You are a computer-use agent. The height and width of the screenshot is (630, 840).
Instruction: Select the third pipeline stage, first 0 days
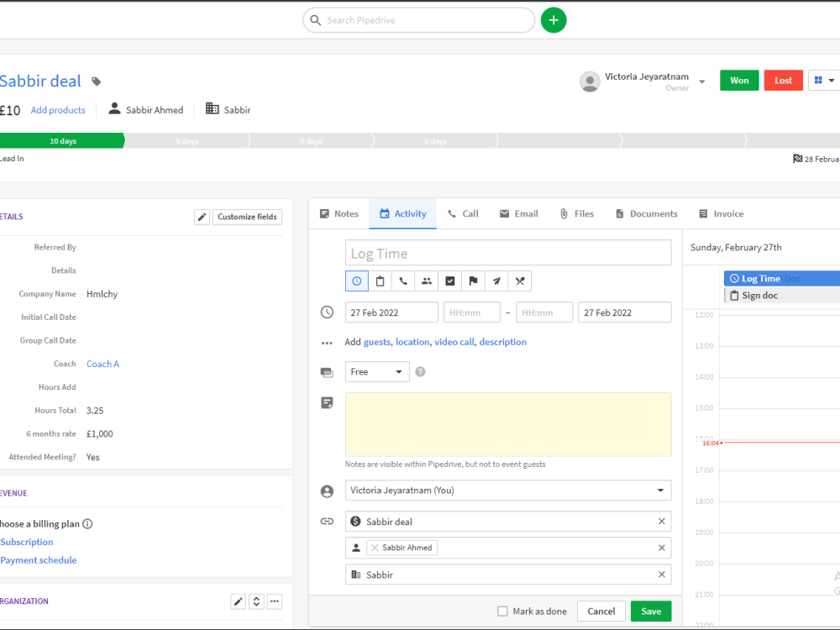point(312,141)
